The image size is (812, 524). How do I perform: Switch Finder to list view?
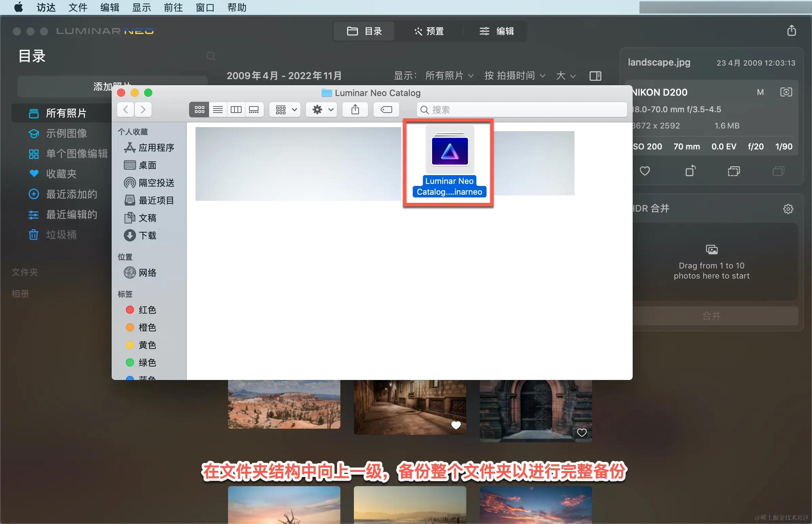coord(218,110)
